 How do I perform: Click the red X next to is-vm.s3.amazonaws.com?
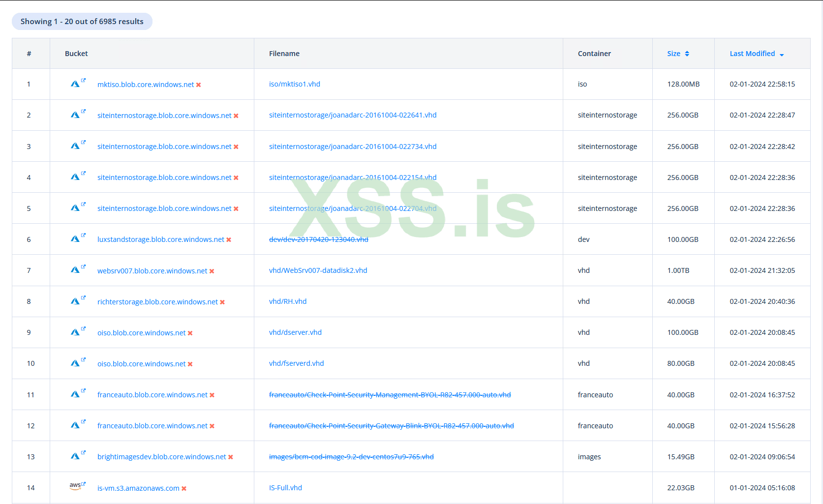[184, 489]
